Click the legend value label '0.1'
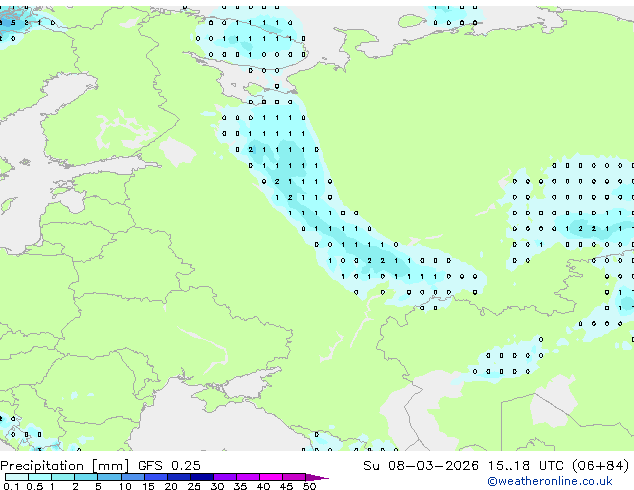Viewport: 634px width, 490px height. pyautogui.click(x=11, y=486)
